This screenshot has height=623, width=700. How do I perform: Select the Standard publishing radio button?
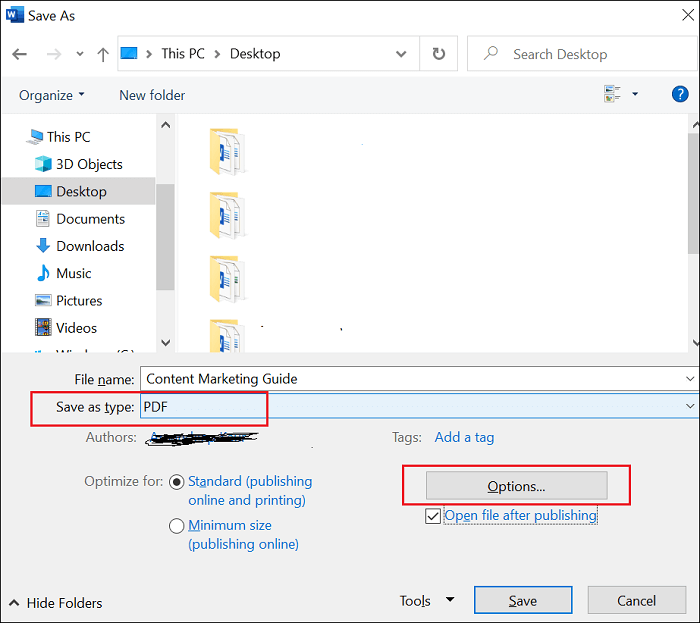(177, 482)
